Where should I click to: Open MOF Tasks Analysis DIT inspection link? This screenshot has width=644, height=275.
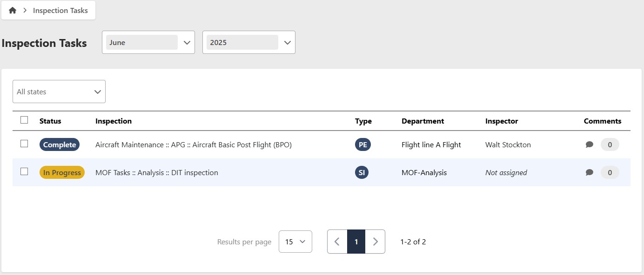pos(156,172)
